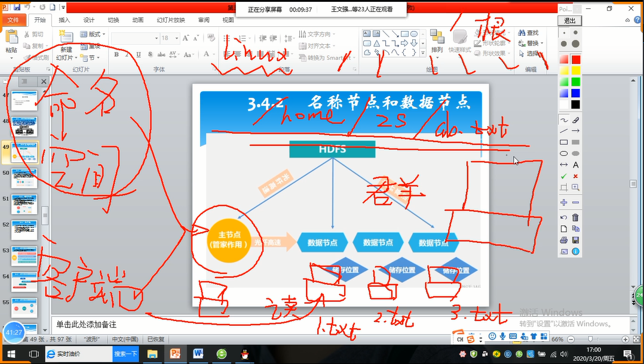
Task: Click the green checkmark stamp tool
Action: tap(564, 177)
